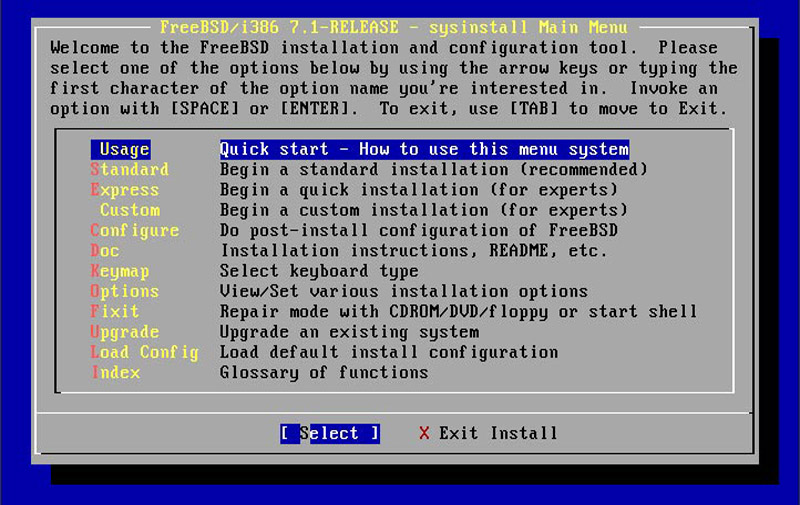Pick the Custom installation option
This screenshot has width=800, height=505.
[130, 210]
